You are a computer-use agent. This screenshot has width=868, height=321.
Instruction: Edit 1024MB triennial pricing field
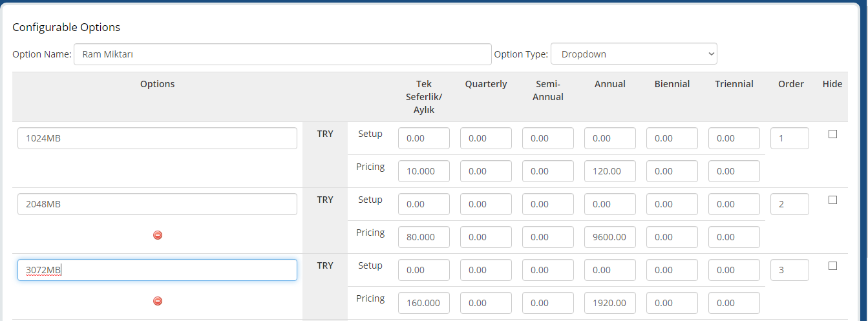[734, 171]
